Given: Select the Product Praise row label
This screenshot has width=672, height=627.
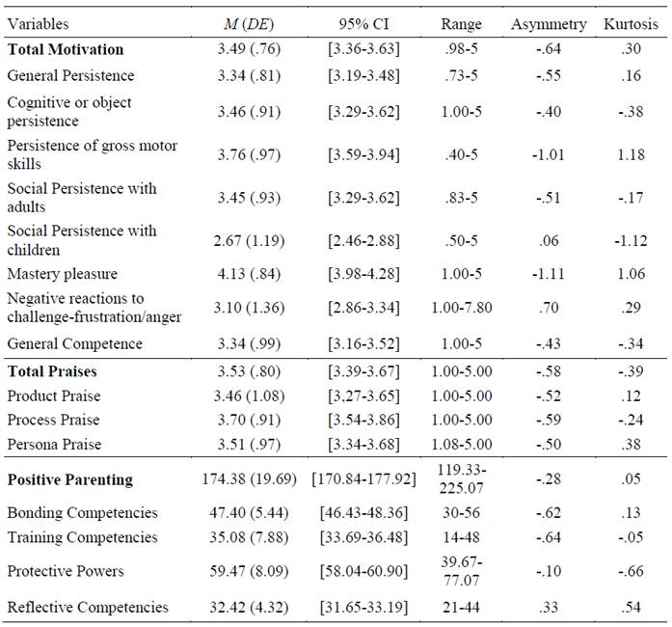Looking at the screenshot, I should [x=53, y=395].
